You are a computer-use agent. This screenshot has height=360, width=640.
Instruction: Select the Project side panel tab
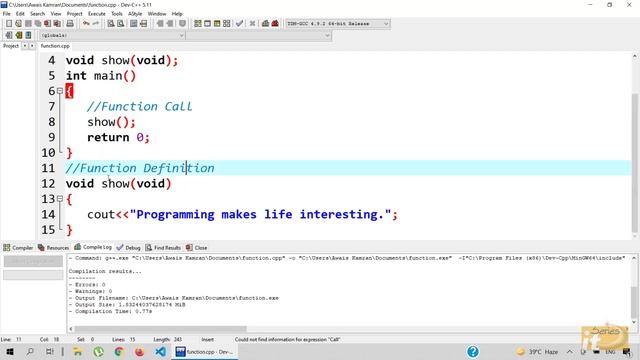(11, 46)
